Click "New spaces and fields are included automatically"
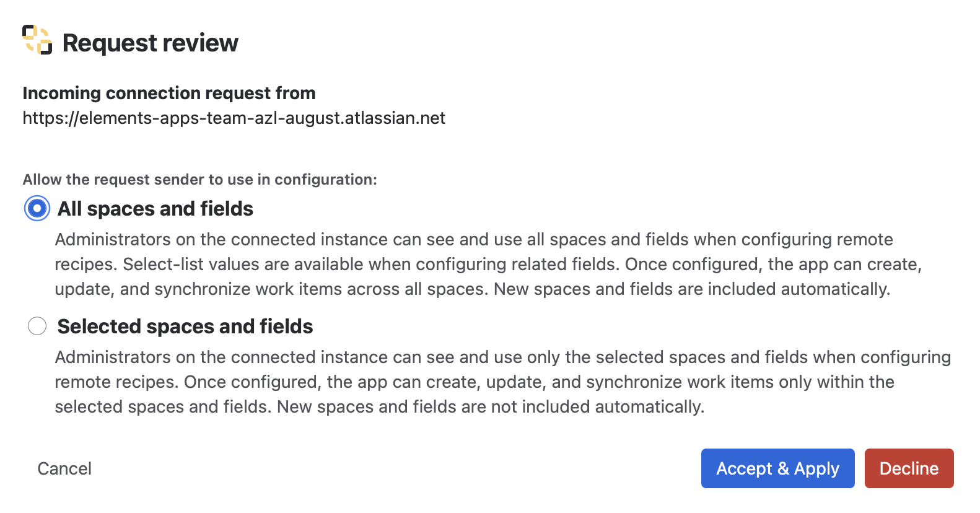 click(692, 289)
